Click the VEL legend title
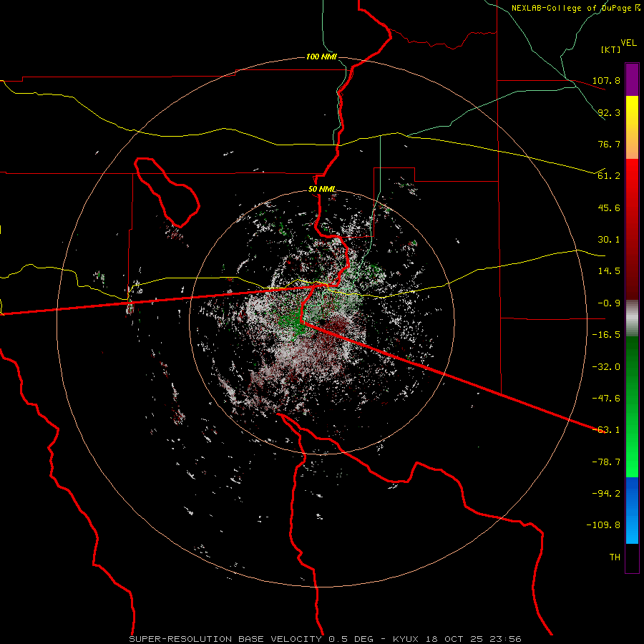The image size is (644, 644). point(628,43)
